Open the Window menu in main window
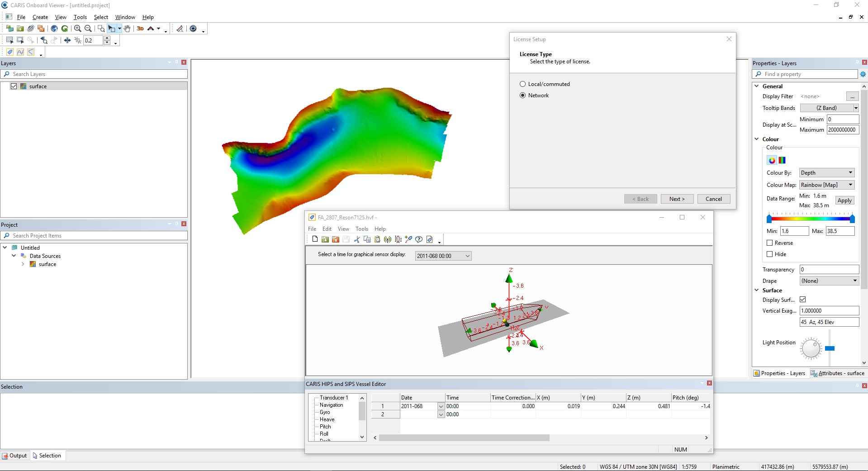 pos(125,17)
